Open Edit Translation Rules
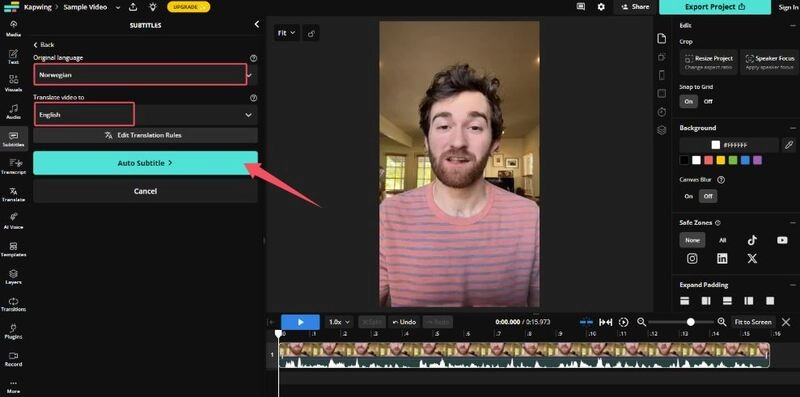Viewport: 800px width, 397px height. click(145, 135)
